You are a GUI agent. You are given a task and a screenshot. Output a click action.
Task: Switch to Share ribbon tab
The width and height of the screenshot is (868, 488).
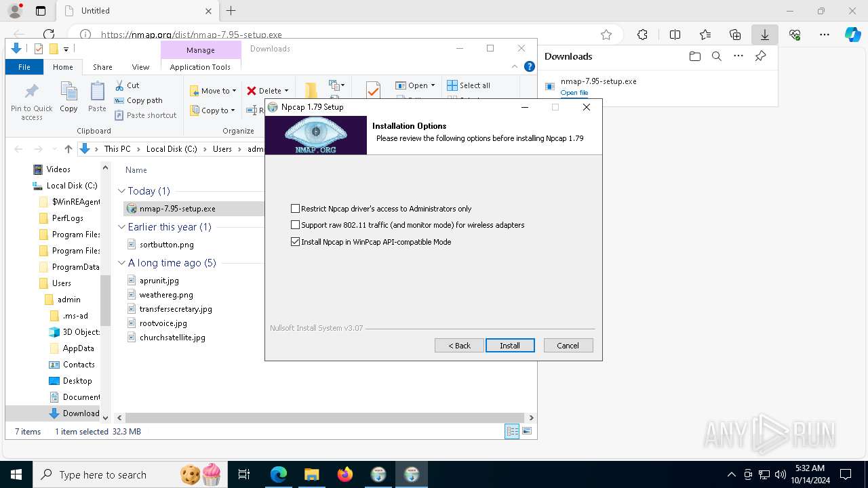coord(103,67)
